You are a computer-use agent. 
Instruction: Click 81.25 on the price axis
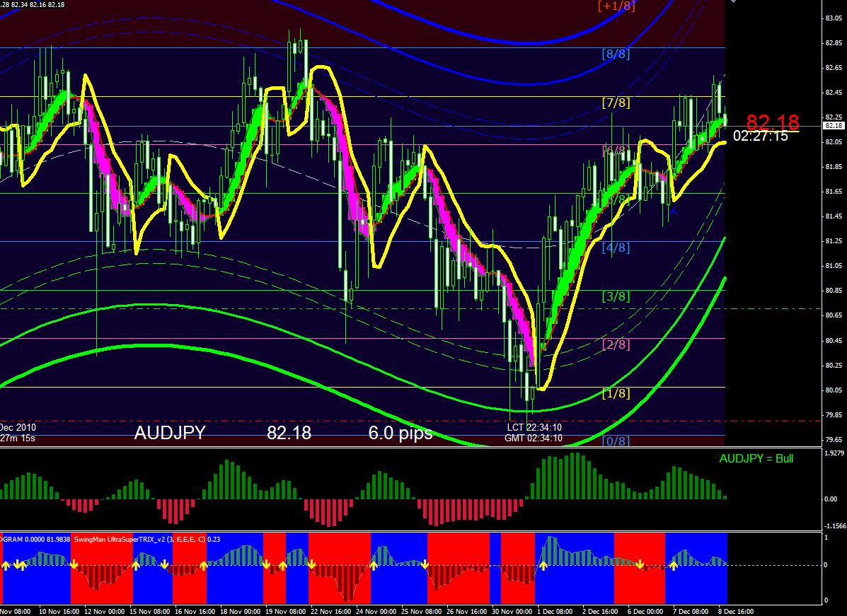[x=834, y=241]
